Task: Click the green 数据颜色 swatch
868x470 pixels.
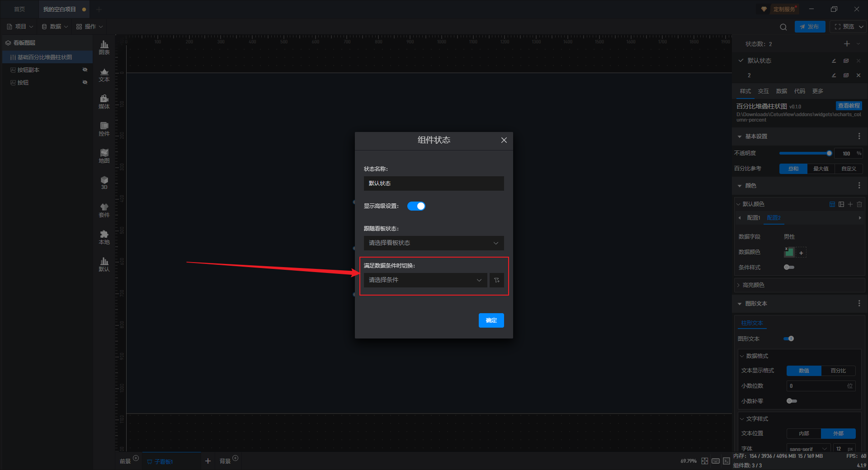Action: click(789, 252)
